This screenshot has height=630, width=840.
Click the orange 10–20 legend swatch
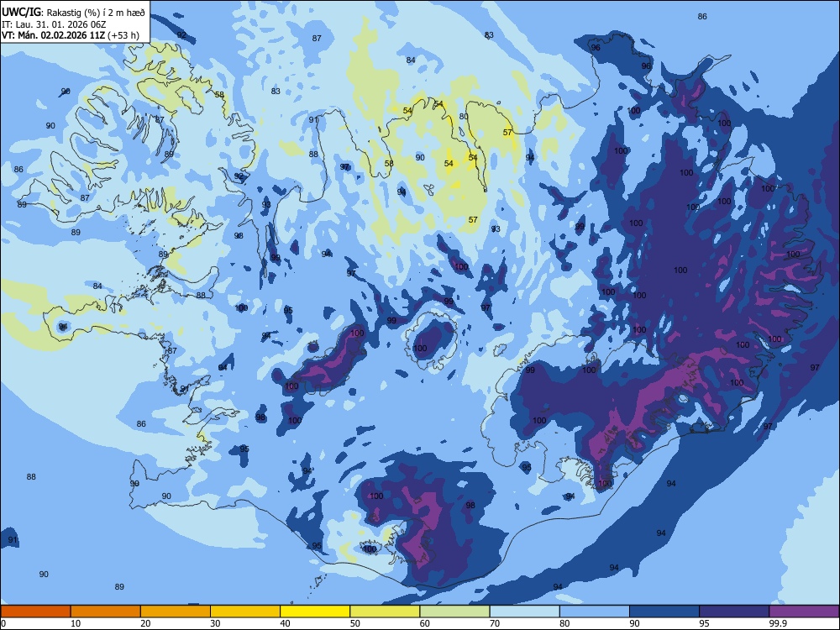point(106,612)
